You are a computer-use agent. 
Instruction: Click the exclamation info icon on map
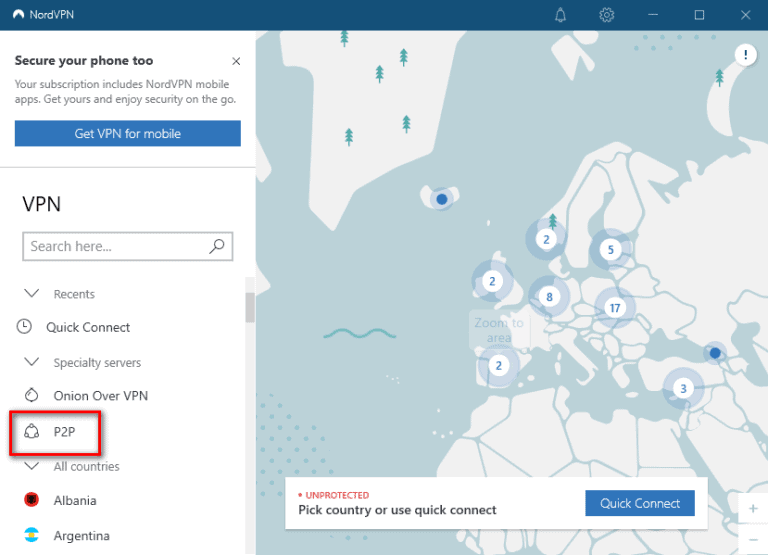click(745, 55)
